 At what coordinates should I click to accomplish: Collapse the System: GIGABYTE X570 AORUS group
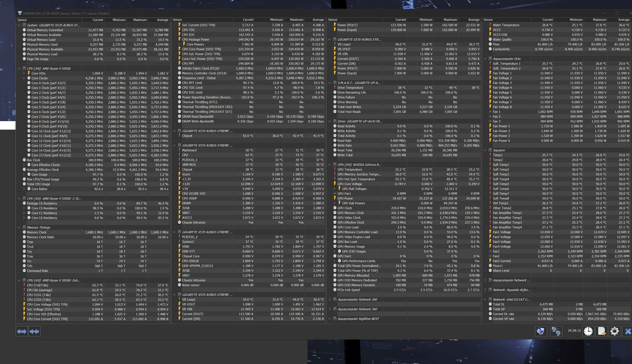click(19, 25)
